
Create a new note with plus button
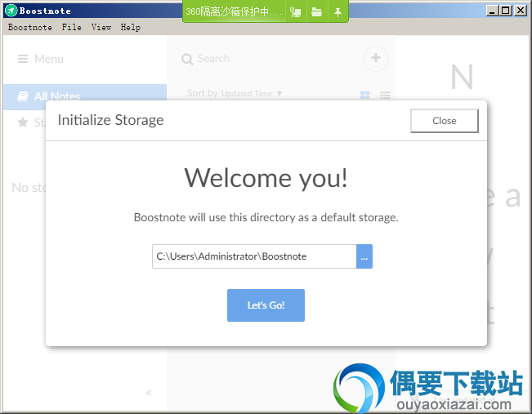coord(376,58)
